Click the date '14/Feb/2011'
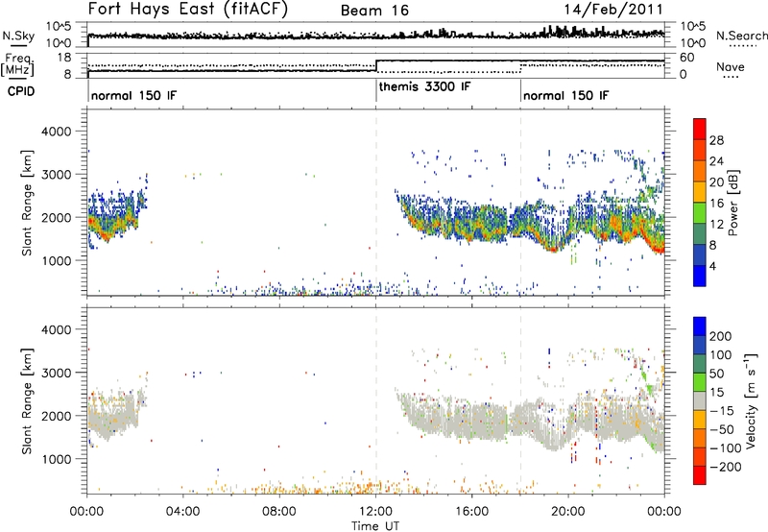This screenshot has height=532, width=768. [613, 10]
